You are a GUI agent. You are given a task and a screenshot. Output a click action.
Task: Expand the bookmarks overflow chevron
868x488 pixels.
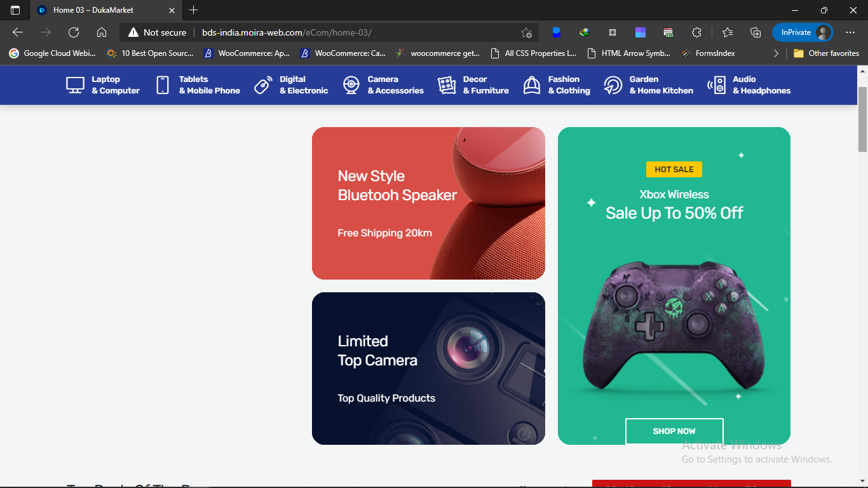pos(776,53)
